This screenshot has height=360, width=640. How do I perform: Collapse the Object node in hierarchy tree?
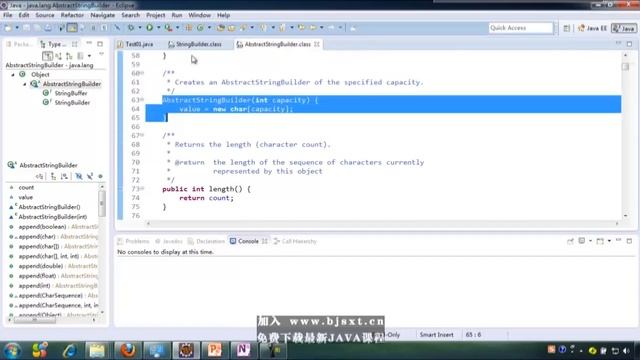click(x=13, y=75)
